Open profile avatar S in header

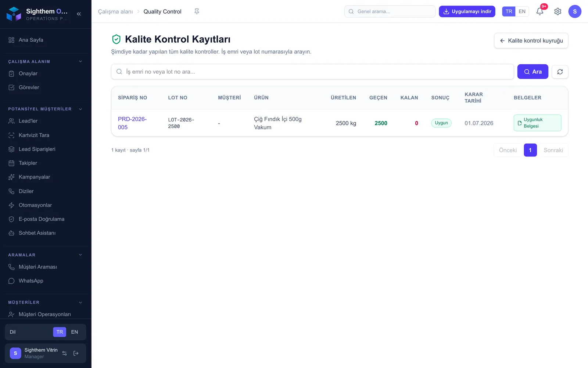(575, 11)
